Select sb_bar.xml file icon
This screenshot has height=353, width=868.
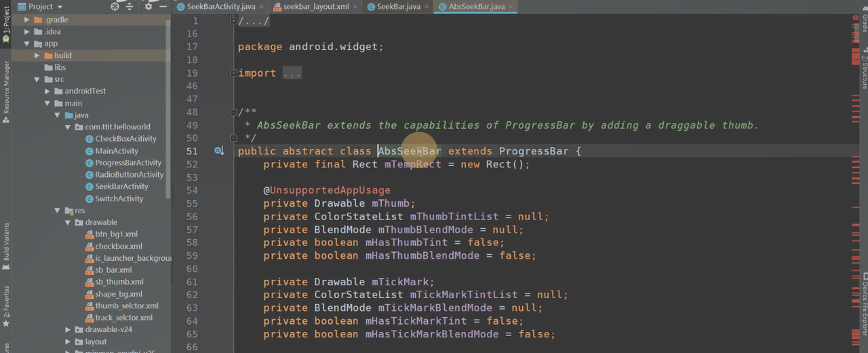click(90, 270)
